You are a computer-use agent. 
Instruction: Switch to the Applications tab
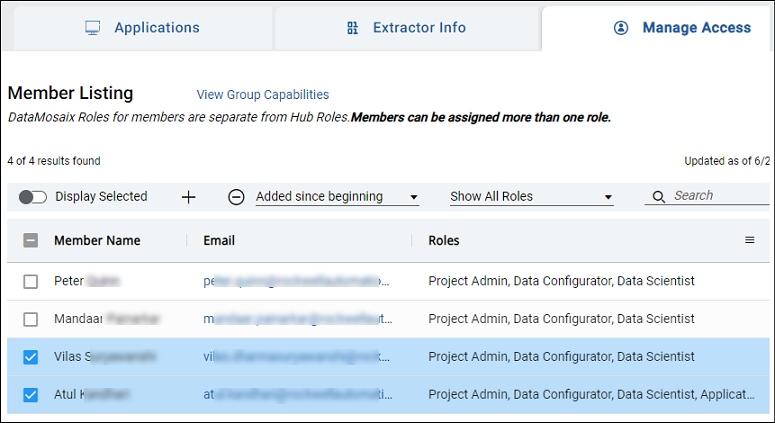(141, 28)
